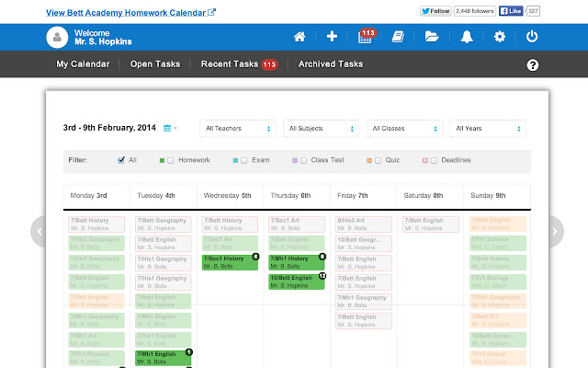
Task: Click the power logout icon
Action: pyautogui.click(x=532, y=38)
